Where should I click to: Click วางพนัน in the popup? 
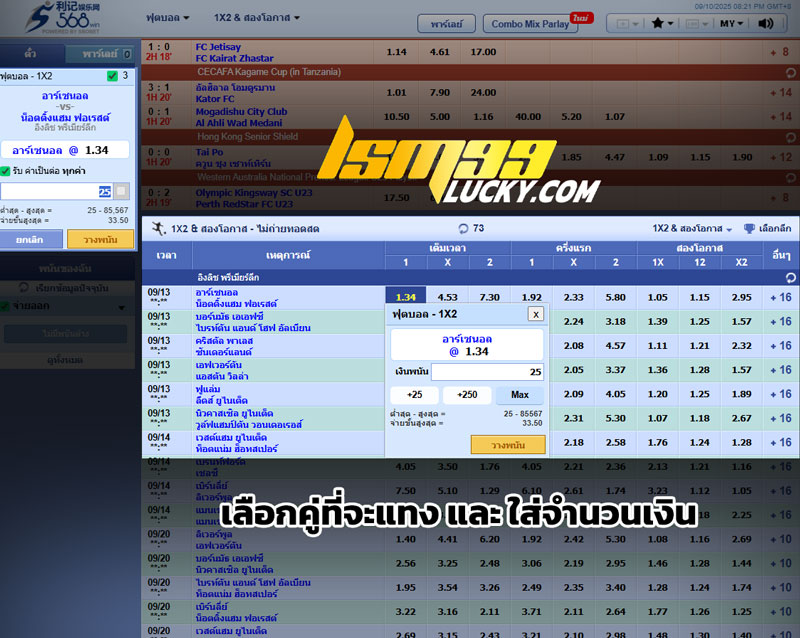pos(508,445)
